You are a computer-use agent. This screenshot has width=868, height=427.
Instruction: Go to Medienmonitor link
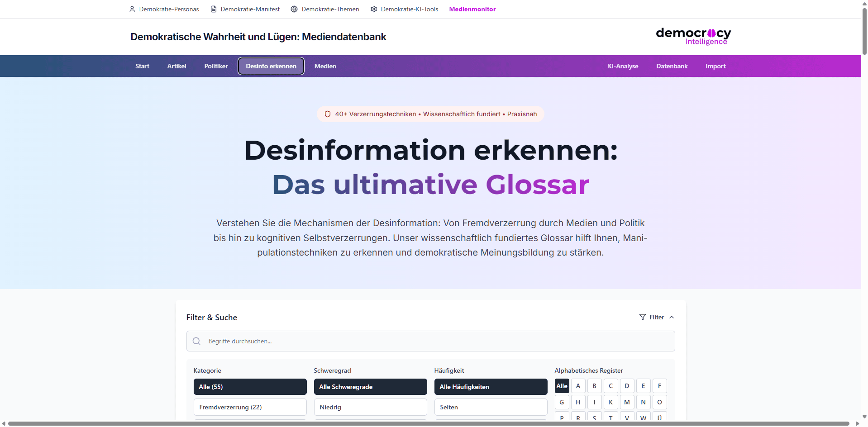click(x=472, y=9)
